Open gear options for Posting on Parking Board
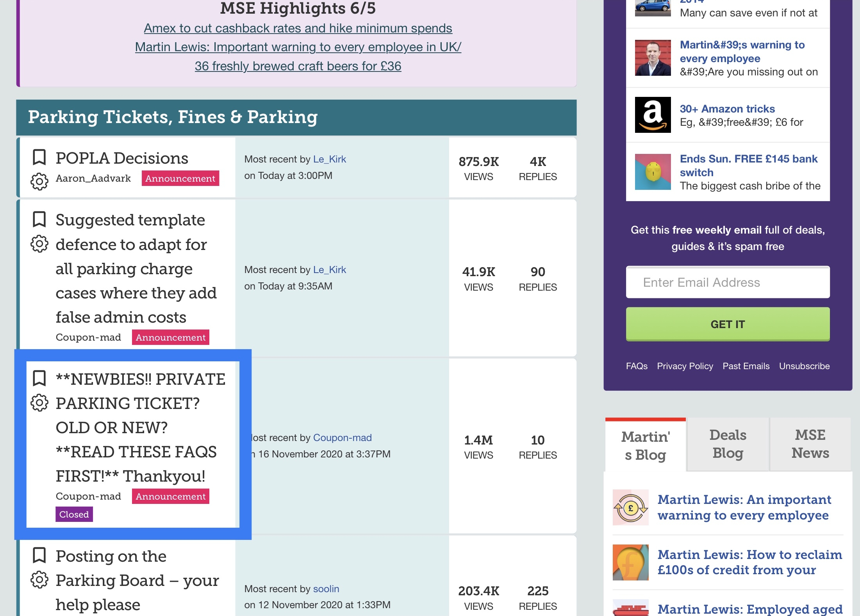860x616 pixels. tap(39, 580)
